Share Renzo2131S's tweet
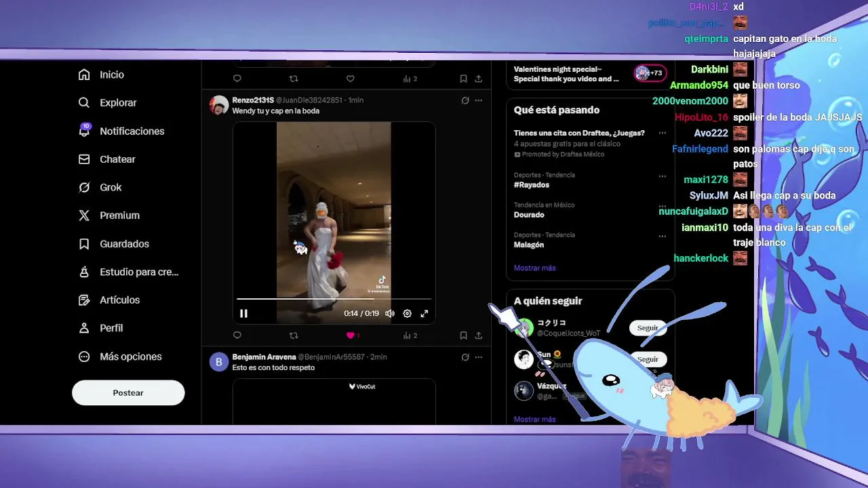868x488 pixels. pyautogui.click(x=478, y=335)
